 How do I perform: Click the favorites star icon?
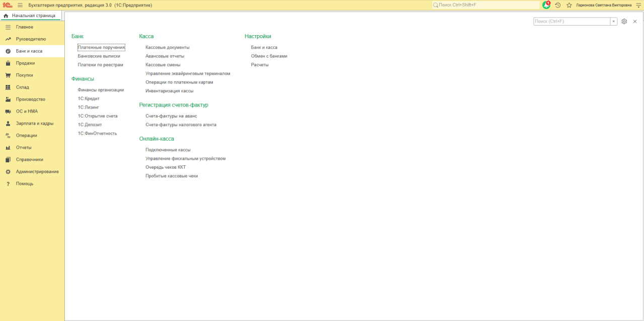coord(569,5)
